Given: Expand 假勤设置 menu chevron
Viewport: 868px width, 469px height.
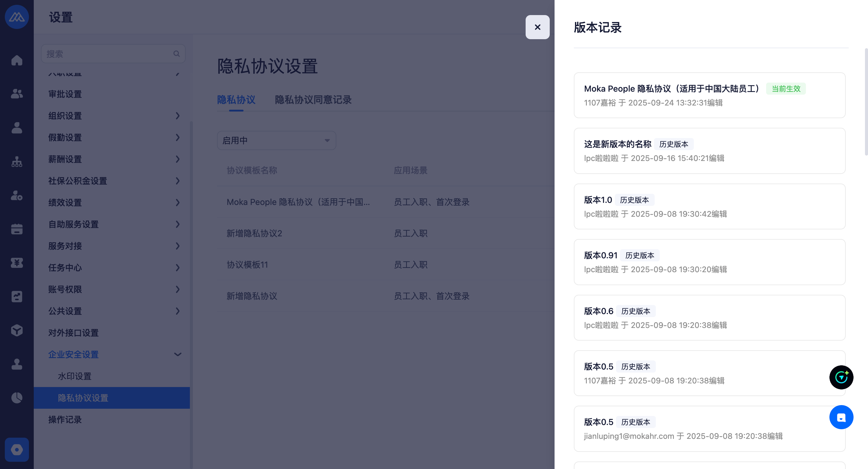Looking at the screenshot, I should pos(178,137).
